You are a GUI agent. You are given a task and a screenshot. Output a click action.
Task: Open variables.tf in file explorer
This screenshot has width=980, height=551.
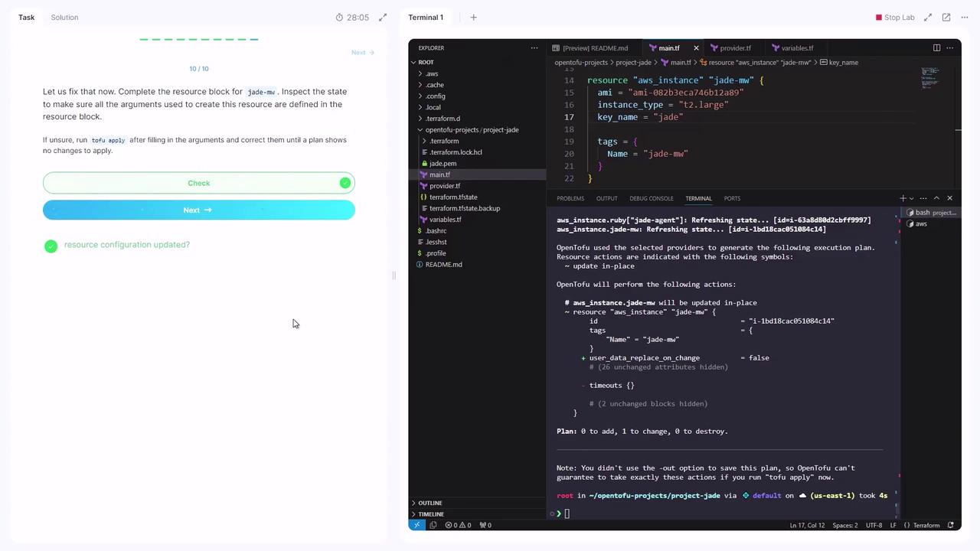point(446,220)
